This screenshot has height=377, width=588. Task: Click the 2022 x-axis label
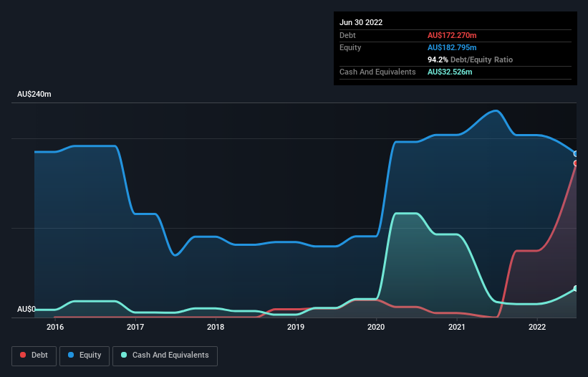pos(537,327)
